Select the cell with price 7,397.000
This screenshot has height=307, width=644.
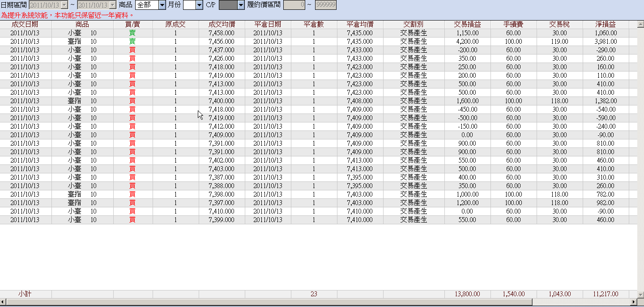pos(222,202)
